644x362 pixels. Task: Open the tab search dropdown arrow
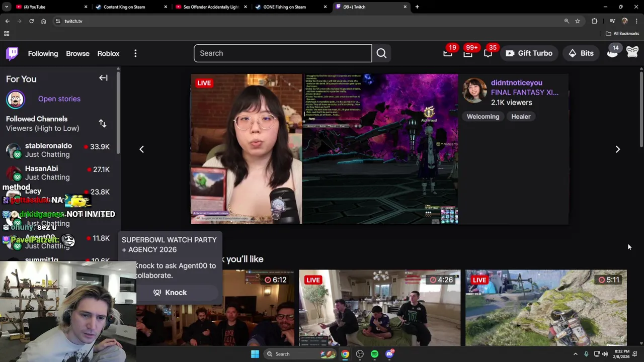7,7
